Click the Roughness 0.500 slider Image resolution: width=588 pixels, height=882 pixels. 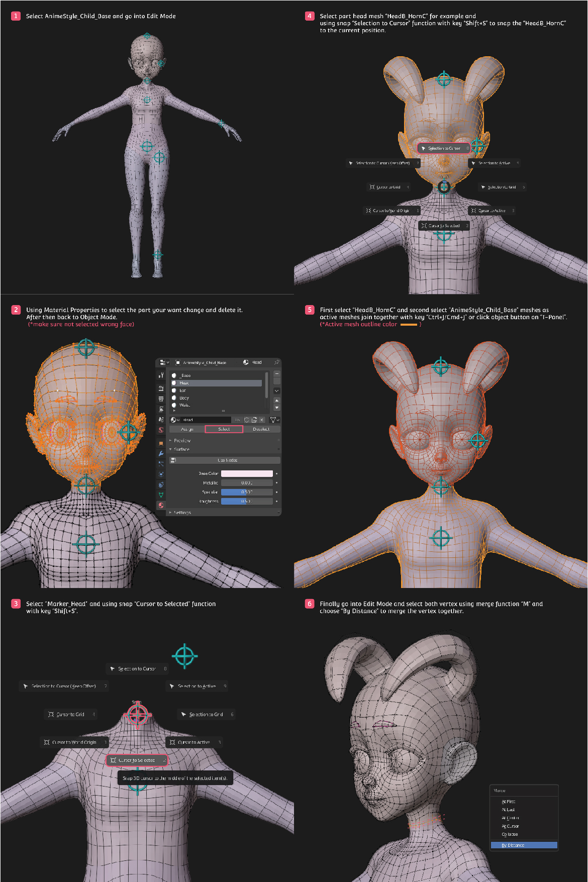(247, 502)
